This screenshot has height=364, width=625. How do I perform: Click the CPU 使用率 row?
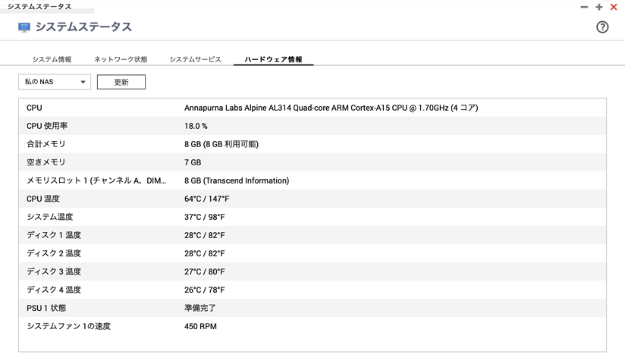(x=312, y=126)
